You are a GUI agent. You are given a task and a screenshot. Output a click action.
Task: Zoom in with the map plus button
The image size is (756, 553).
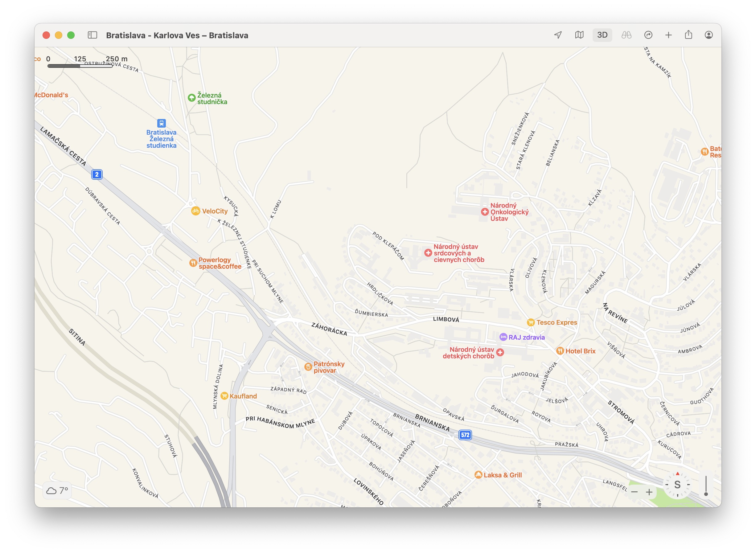(649, 492)
